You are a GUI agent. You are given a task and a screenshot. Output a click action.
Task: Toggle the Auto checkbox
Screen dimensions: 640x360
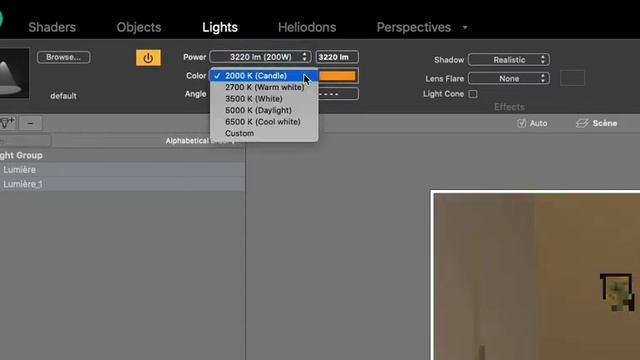521,123
